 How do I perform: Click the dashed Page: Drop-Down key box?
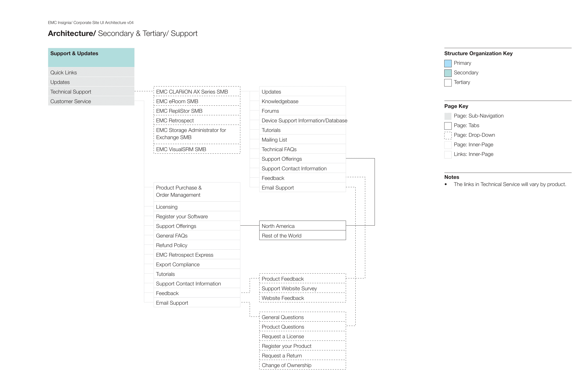point(448,135)
